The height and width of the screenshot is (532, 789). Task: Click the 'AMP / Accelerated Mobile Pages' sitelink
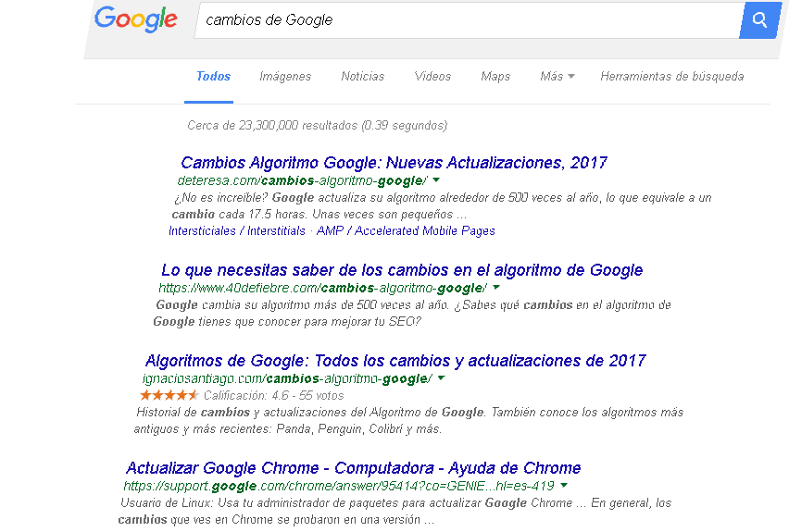coord(406,230)
